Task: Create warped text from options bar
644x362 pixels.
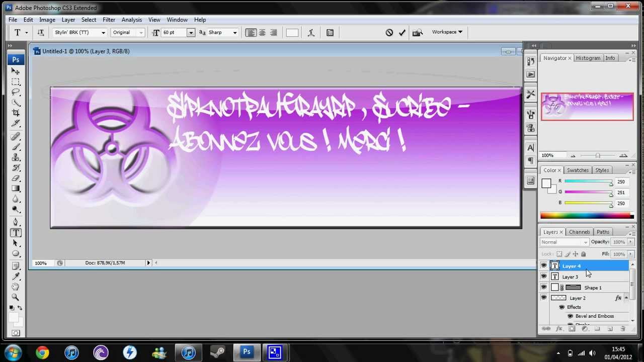Action: point(311,33)
